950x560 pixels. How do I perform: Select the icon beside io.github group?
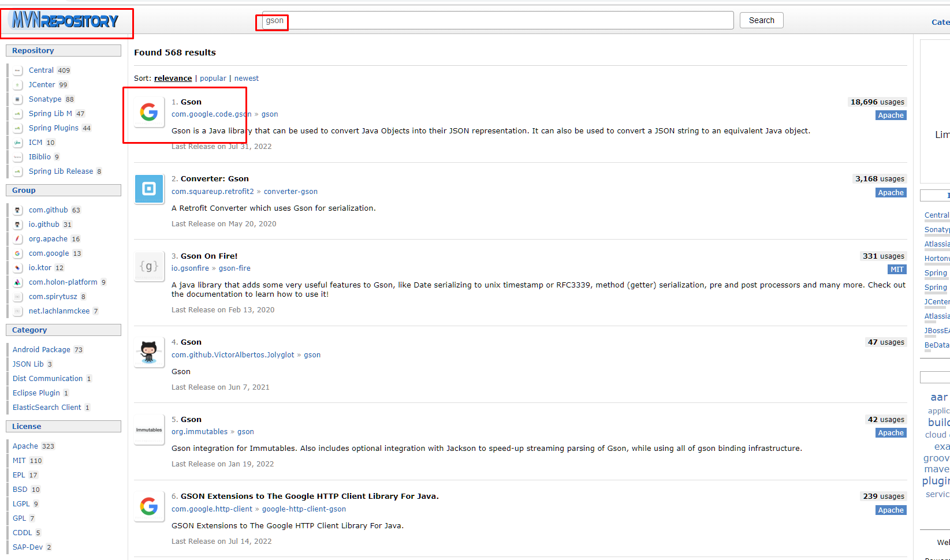(x=18, y=225)
